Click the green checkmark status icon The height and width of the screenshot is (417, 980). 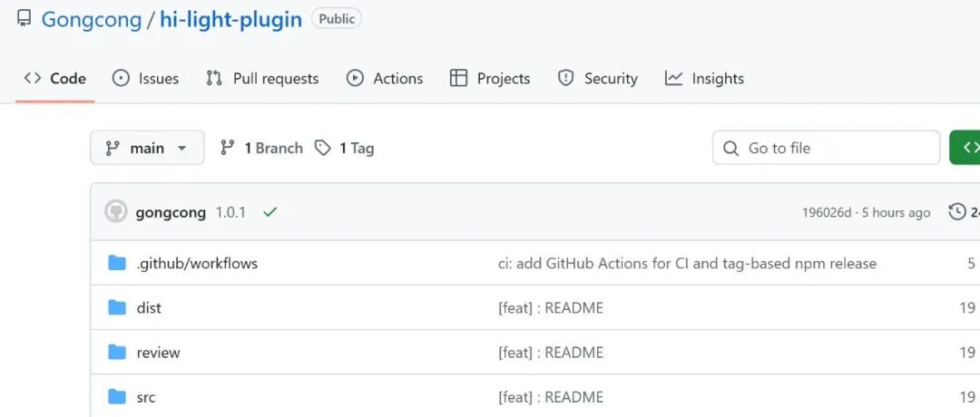pos(270,212)
